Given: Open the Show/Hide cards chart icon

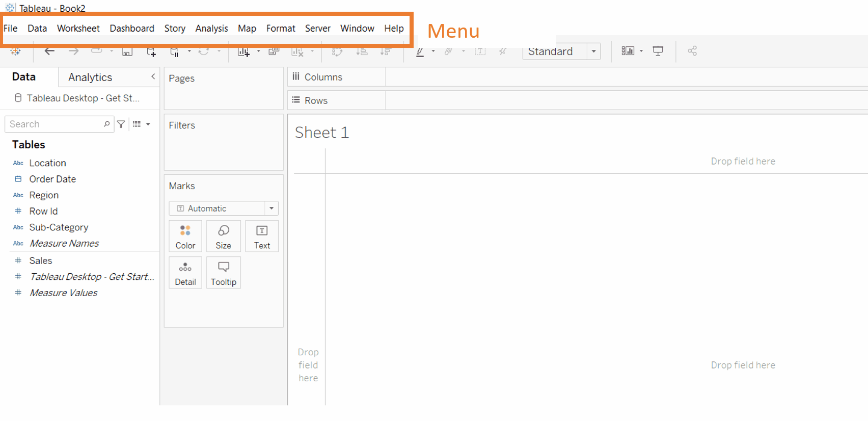Looking at the screenshot, I should tap(628, 51).
